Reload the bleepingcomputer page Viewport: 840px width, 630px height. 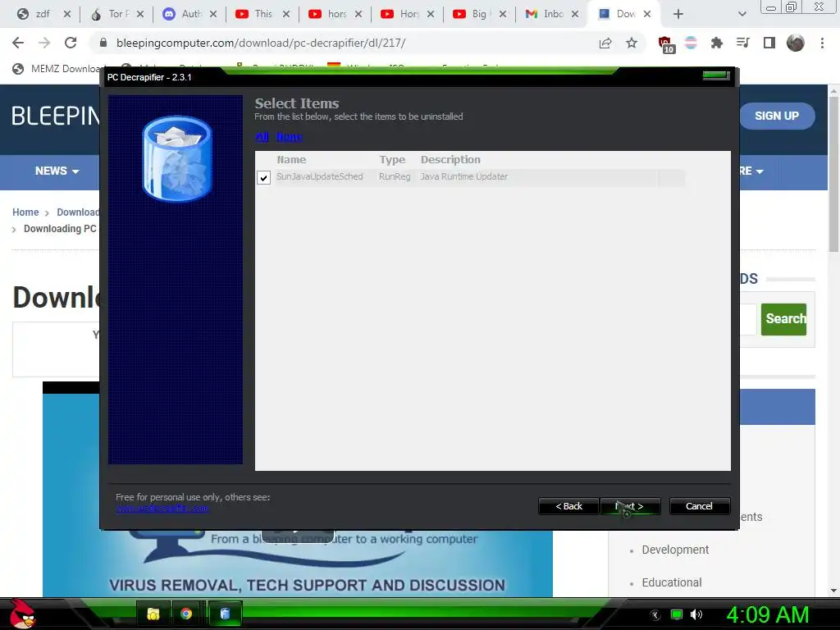coord(71,43)
